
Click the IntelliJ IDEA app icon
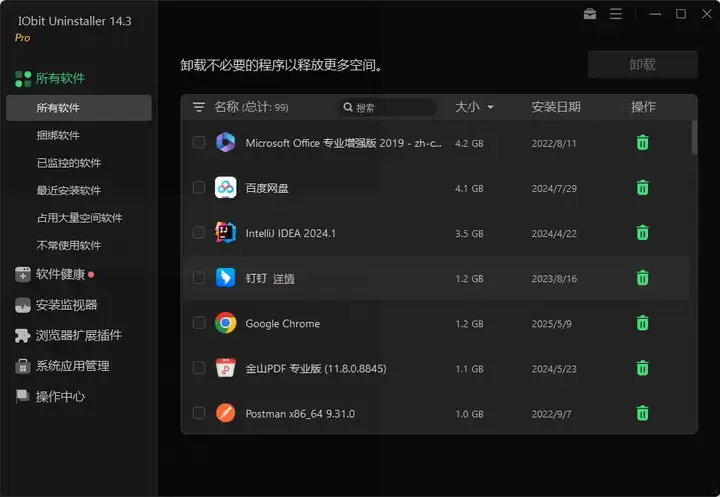click(225, 232)
